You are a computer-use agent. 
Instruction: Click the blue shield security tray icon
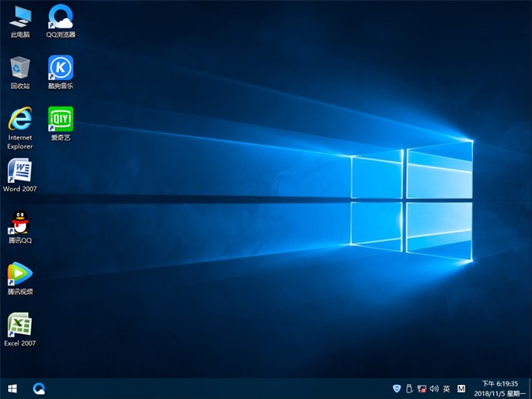(x=397, y=388)
